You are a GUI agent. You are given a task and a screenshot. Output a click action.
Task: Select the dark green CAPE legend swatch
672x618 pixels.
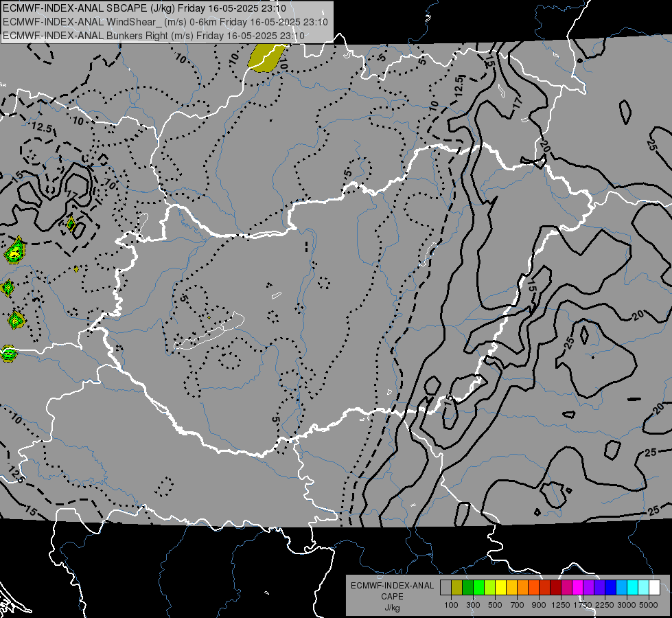tap(467, 587)
